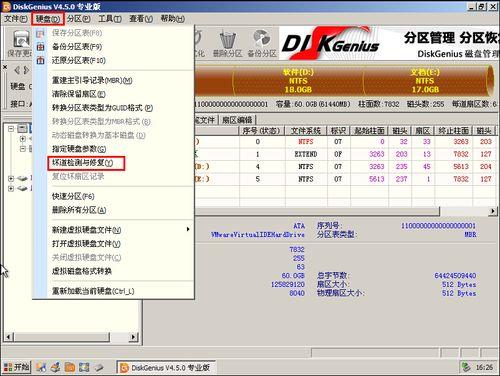The image size is (500, 376).
Task: Click the MBR partition table type value
Action: 470,235
